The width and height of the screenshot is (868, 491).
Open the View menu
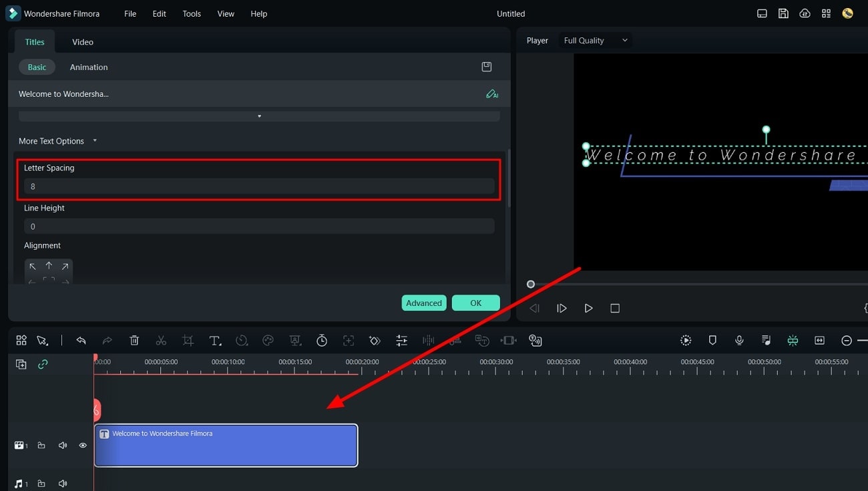click(226, 13)
